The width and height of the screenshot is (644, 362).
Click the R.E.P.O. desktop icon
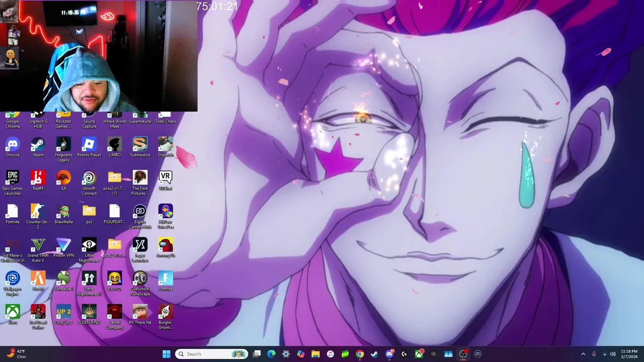click(115, 282)
